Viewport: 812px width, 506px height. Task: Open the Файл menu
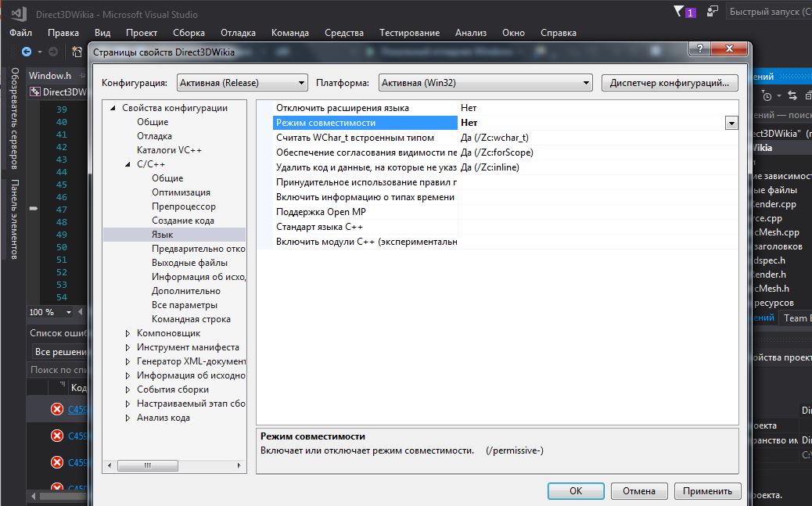(20, 33)
